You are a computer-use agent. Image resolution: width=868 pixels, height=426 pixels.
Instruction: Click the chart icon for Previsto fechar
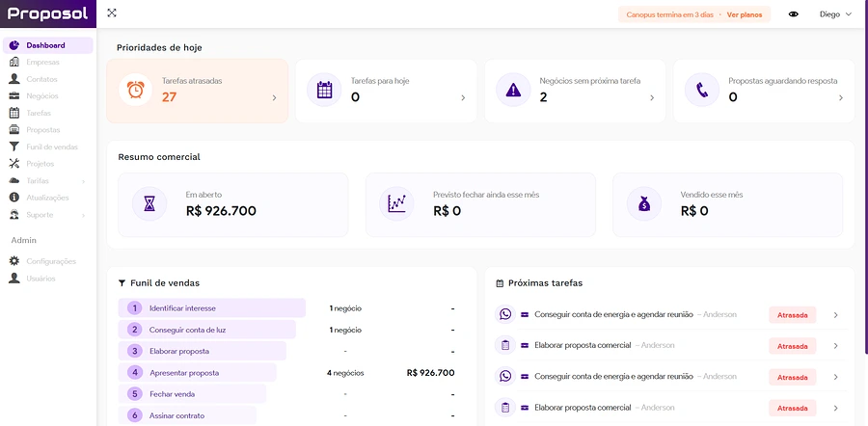396,203
